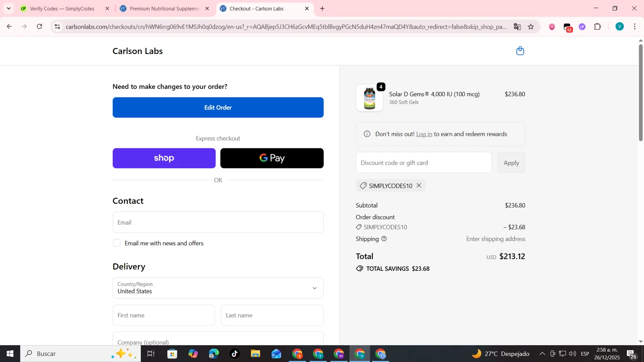Reload the checkout page
644x362 pixels.
(39, 27)
